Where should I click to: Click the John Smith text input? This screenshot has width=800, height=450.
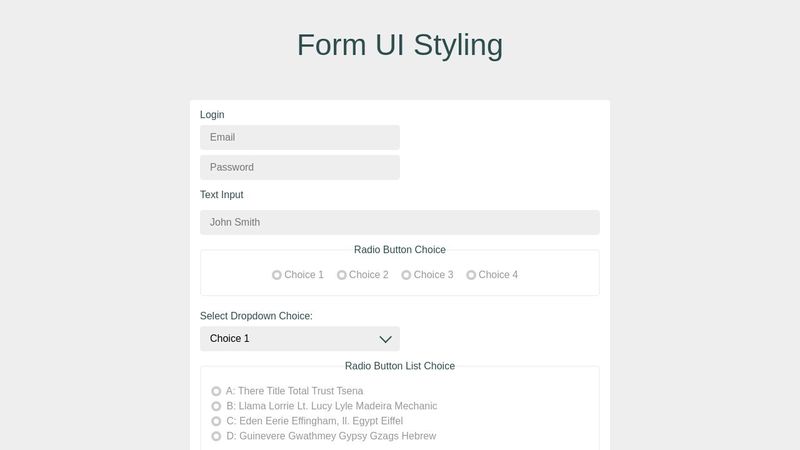point(400,222)
